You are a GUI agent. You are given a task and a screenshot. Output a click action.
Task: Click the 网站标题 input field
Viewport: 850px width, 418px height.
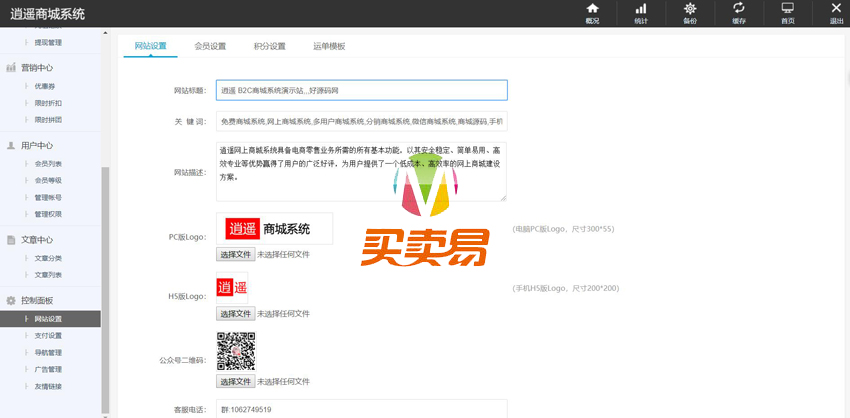click(361, 90)
